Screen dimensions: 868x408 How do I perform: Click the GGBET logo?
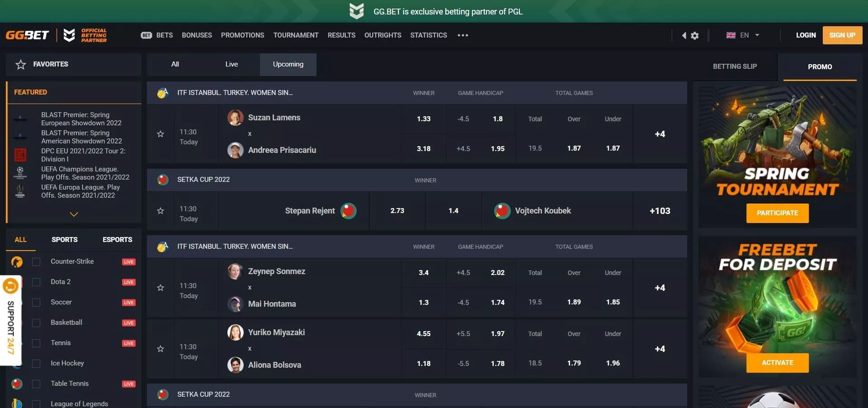(27, 35)
